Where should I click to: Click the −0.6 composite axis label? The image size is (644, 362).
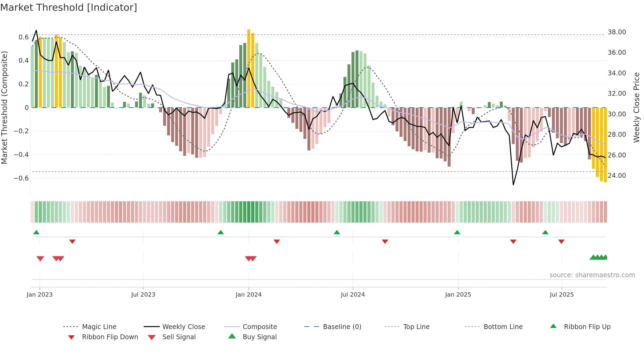[21, 178]
